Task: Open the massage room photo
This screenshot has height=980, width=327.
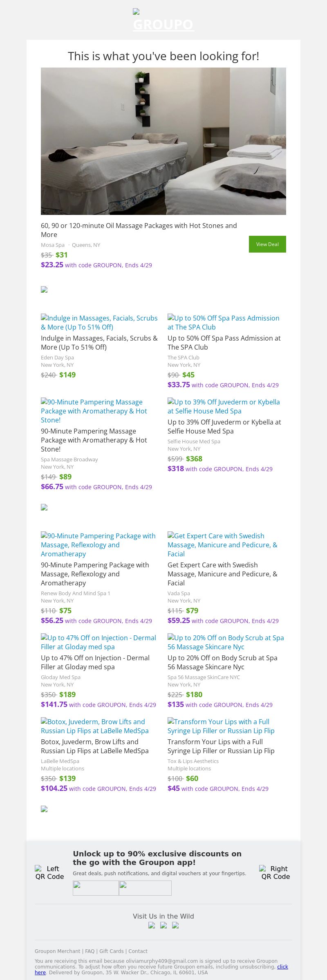Action: [x=163, y=141]
